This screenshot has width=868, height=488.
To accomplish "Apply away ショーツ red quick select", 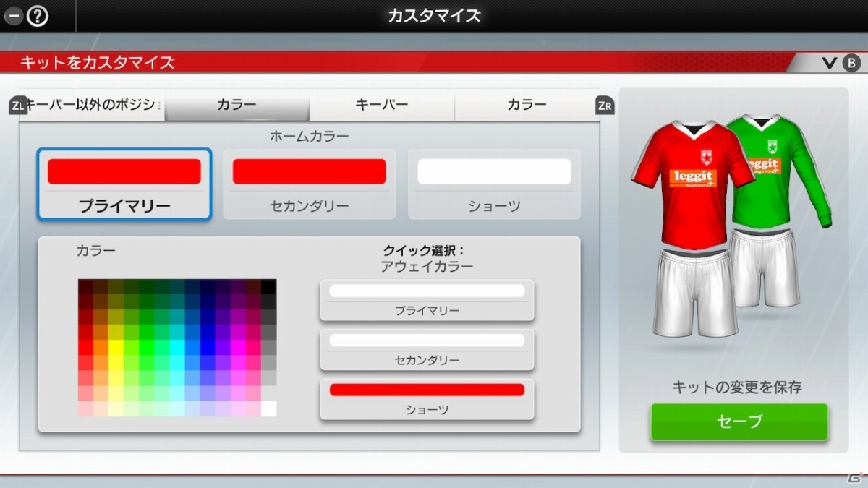I will (x=427, y=399).
